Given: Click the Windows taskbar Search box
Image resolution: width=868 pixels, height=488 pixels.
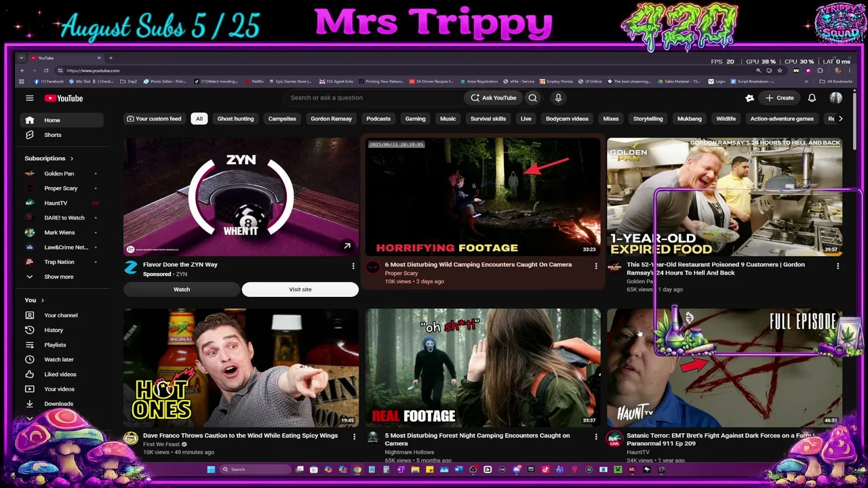Looking at the screenshot, I should (x=256, y=469).
